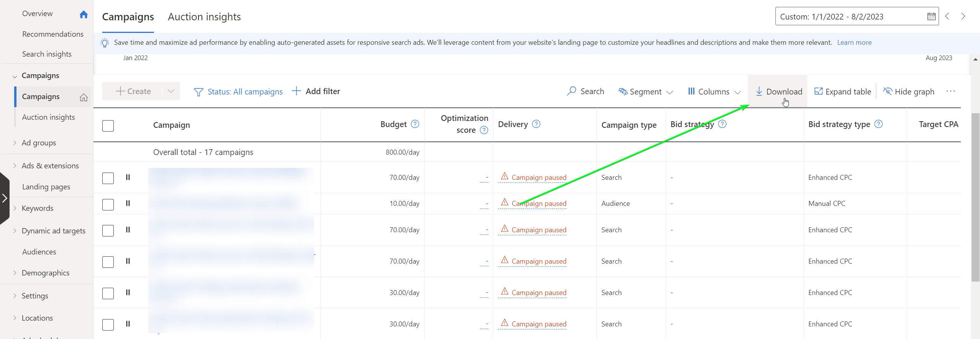Open the more options ellipsis
The height and width of the screenshot is (339, 980).
click(x=951, y=91)
